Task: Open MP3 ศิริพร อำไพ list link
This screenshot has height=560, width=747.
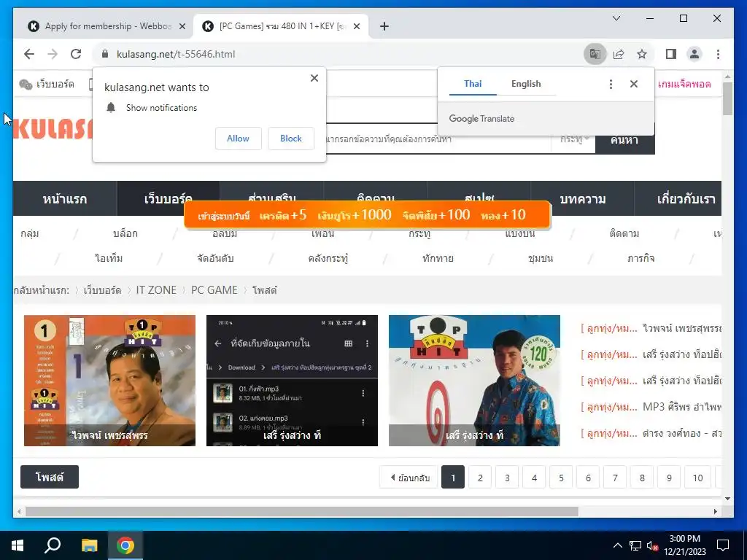Action: pyautogui.click(x=682, y=407)
